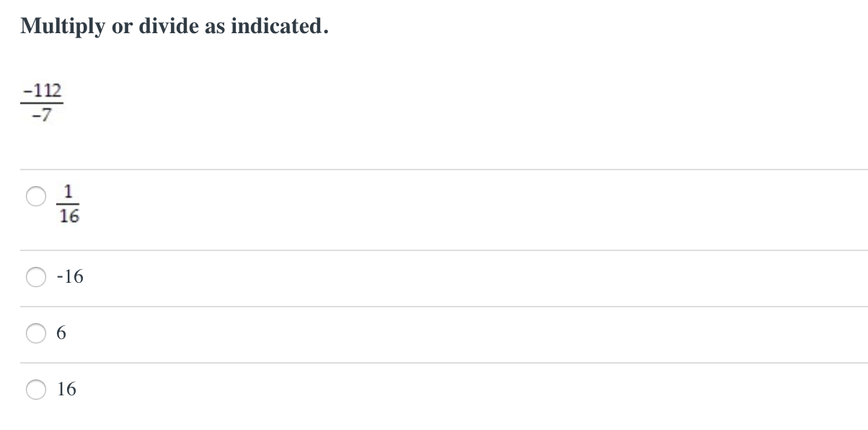Screen dimensions: 868x430
Task: Click the fraction bar in the 1/16 option
Action: click(x=69, y=204)
